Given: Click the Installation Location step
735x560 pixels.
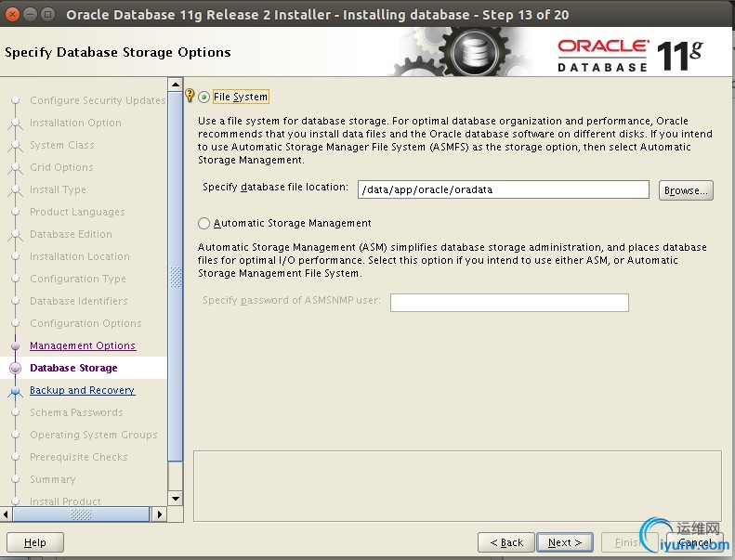Looking at the screenshot, I should click(x=80, y=256).
